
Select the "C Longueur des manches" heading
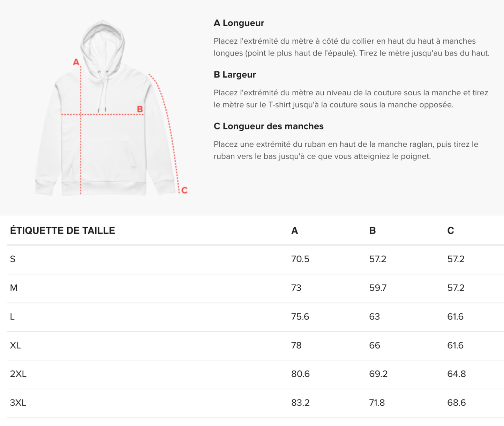tap(269, 126)
